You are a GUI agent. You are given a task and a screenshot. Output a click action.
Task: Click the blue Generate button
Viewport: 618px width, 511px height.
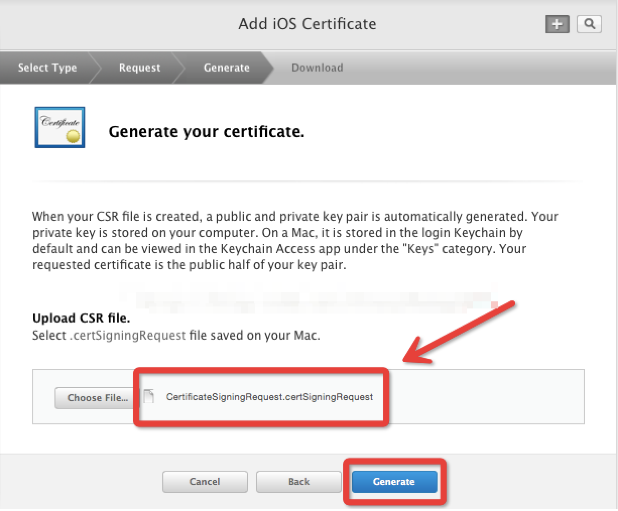[x=395, y=481]
